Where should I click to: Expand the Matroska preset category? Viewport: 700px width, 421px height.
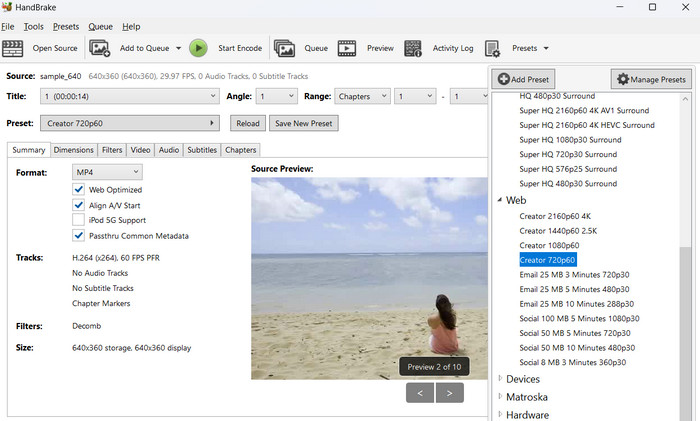500,396
